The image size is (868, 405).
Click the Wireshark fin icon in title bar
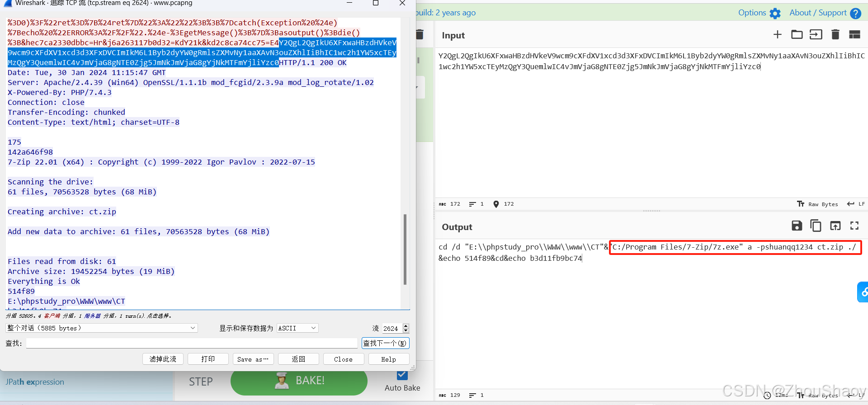[x=7, y=3]
